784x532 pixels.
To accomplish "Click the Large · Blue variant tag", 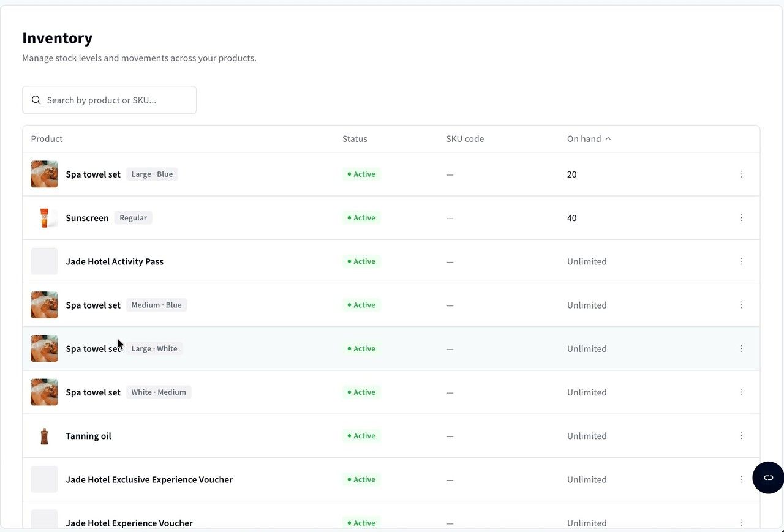I will [x=152, y=174].
